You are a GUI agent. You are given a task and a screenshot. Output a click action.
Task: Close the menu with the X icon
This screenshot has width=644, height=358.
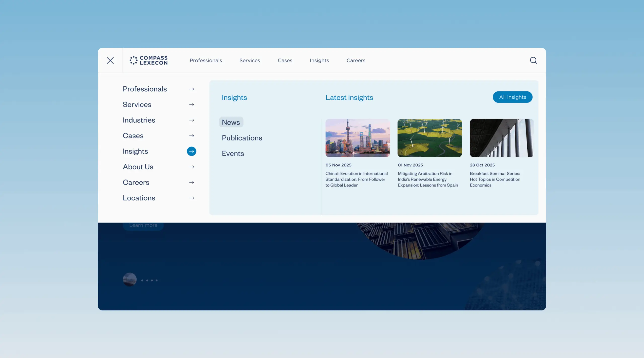coord(110,60)
